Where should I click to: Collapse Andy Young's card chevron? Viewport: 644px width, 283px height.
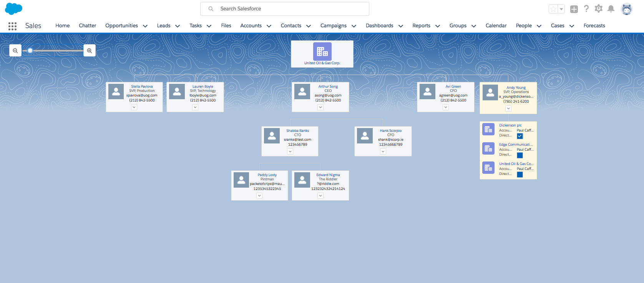point(508,108)
